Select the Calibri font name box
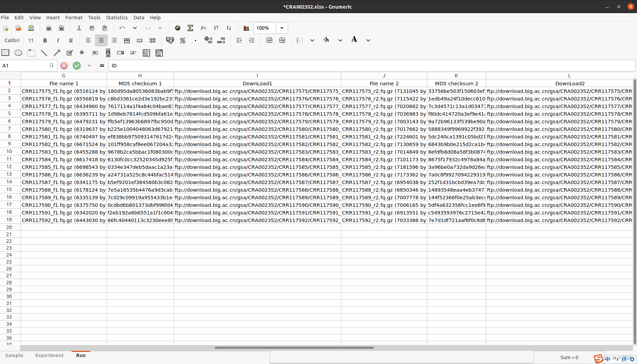 tap(12, 40)
